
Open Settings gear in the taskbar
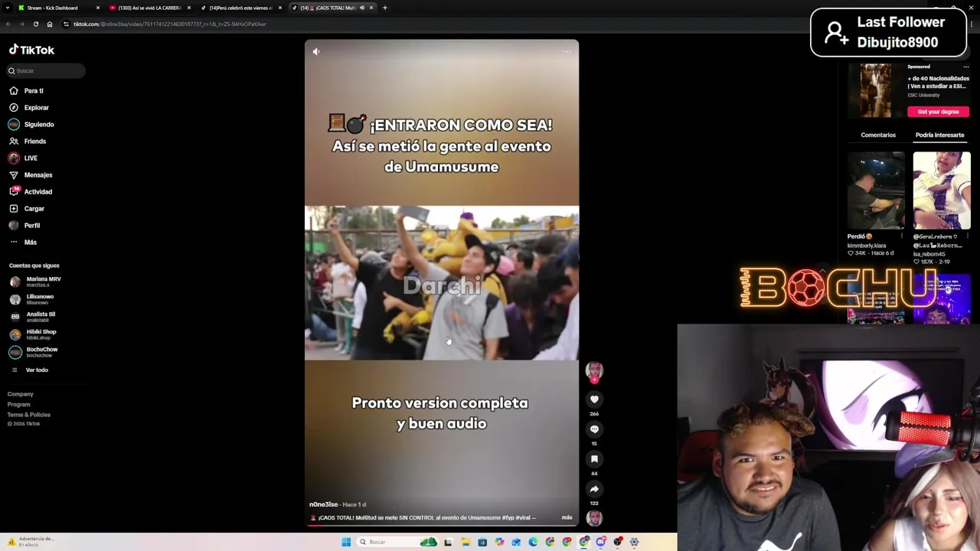coord(634,542)
